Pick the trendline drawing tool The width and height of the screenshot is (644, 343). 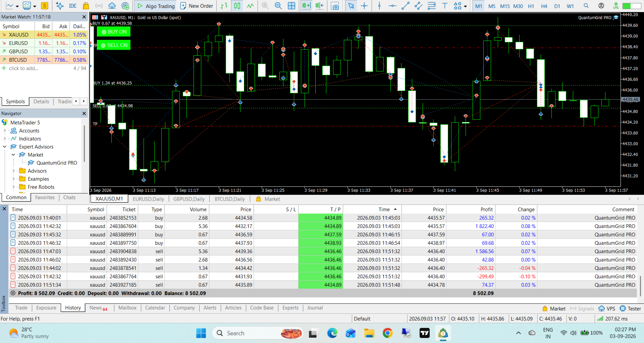[x=406, y=6]
